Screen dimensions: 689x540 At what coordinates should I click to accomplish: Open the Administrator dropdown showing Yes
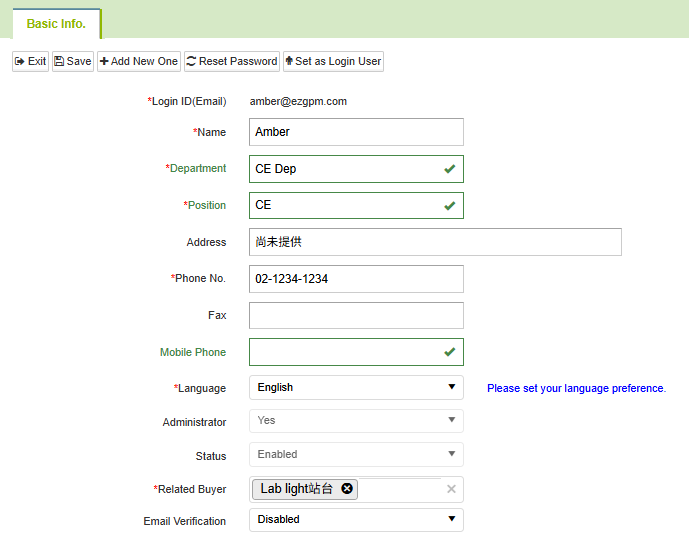(356, 420)
